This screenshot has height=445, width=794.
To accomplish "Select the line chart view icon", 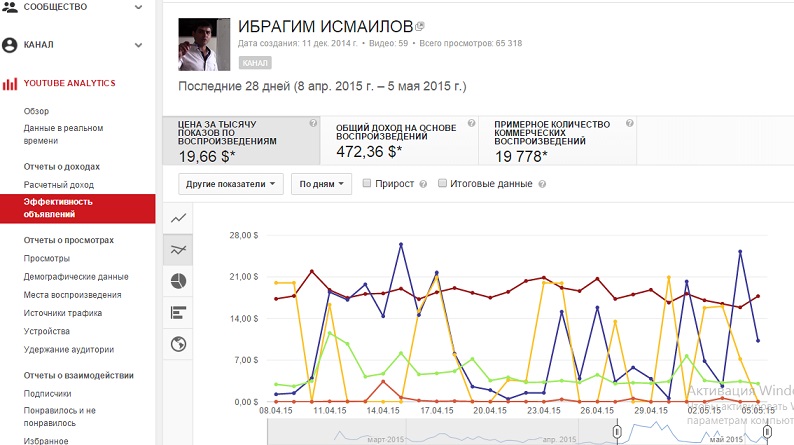I will pyautogui.click(x=178, y=218).
